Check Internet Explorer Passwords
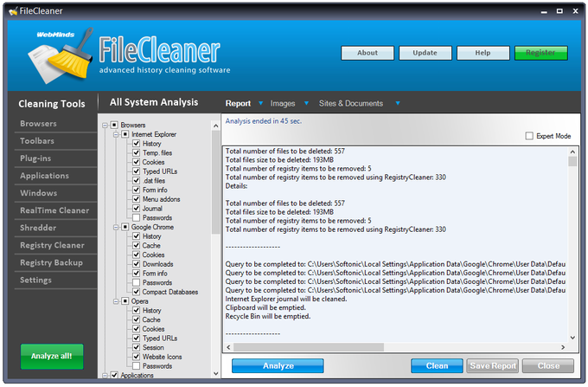This screenshot has width=588, height=387. 136,217
